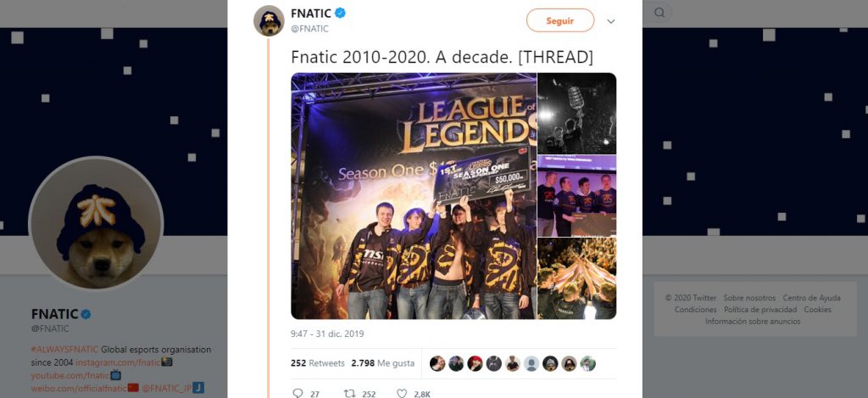Screen dimensions: 868x398
Task: Open the team hands huddle photo
Action: tap(576, 278)
